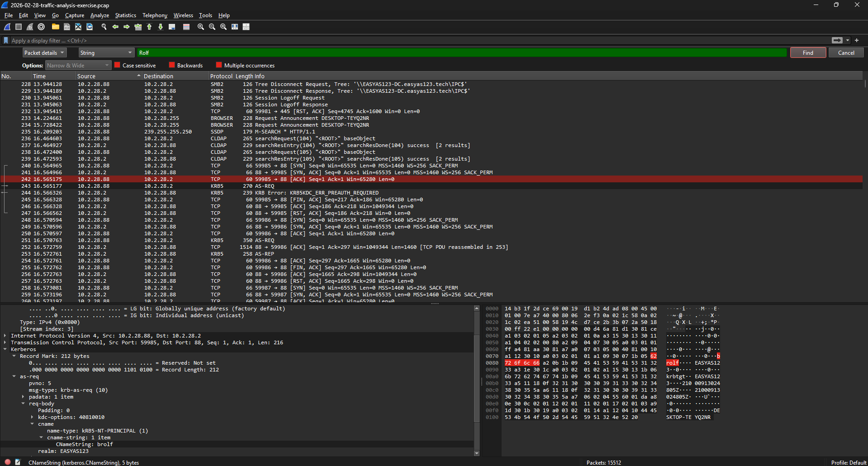Disable the Multiple occurrences checkbox

[219, 65]
